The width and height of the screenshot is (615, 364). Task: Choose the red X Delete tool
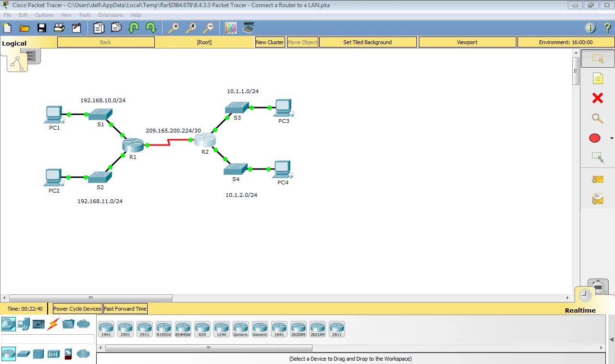598,98
